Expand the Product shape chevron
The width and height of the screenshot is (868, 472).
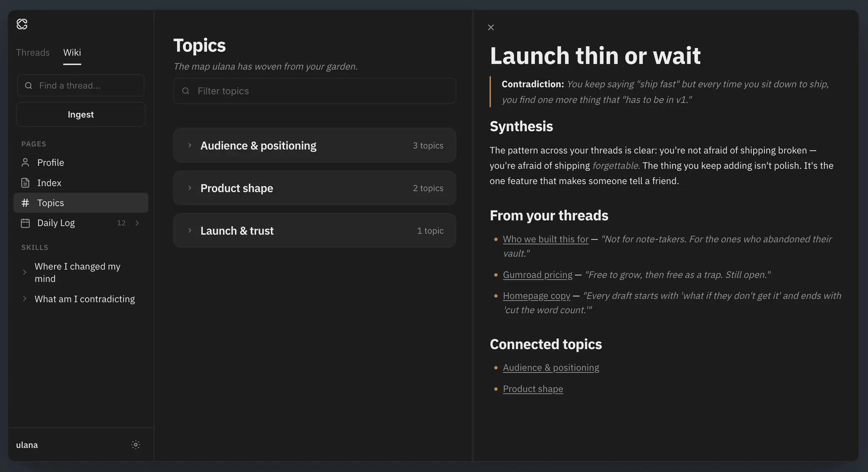(189, 188)
